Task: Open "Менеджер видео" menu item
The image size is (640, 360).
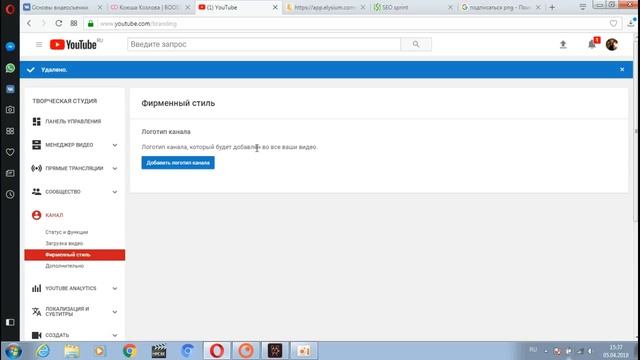Action: pos(69,145)
